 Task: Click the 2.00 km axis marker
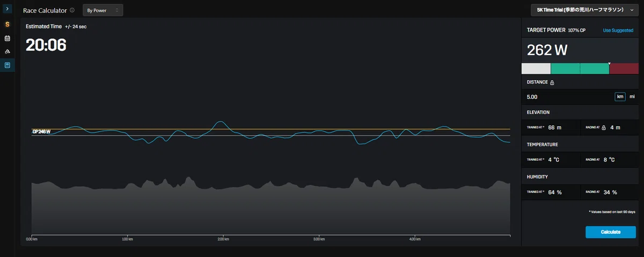(x=223, y=239)
